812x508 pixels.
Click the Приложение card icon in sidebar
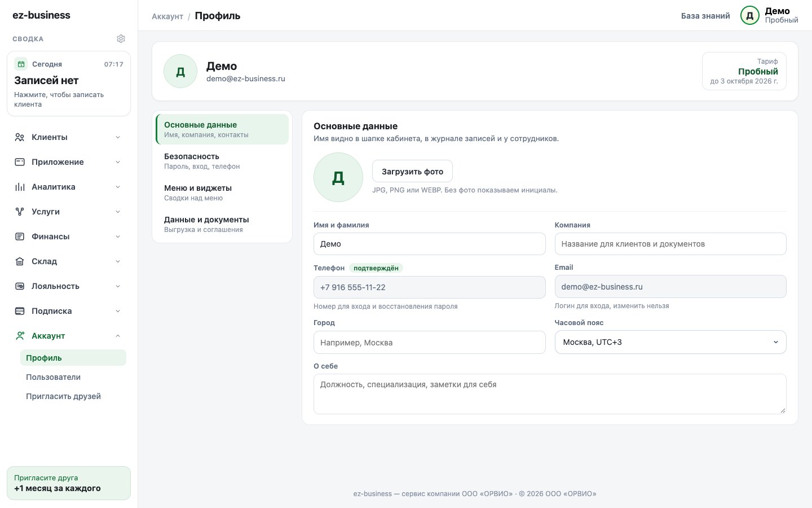point(20,162)
